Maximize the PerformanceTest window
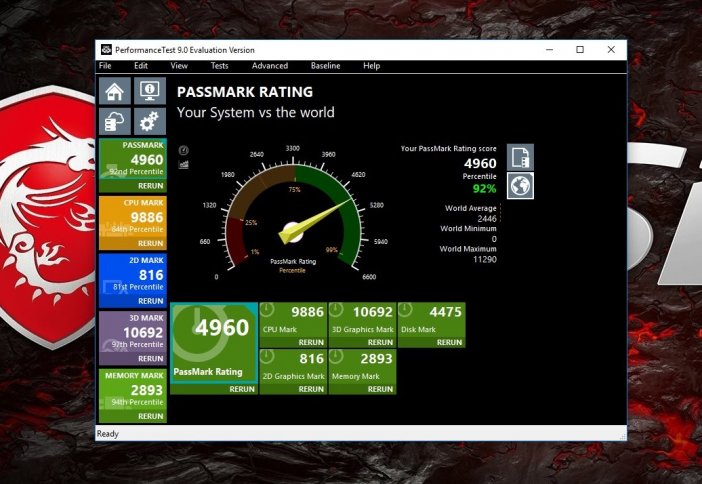Image resolution: width=702 pixels, height=484 pixels. [580, 50]
